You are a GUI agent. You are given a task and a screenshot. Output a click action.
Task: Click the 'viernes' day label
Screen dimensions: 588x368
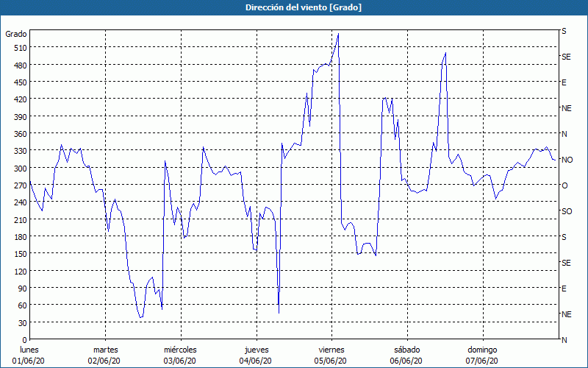click(x=331, y=350)
